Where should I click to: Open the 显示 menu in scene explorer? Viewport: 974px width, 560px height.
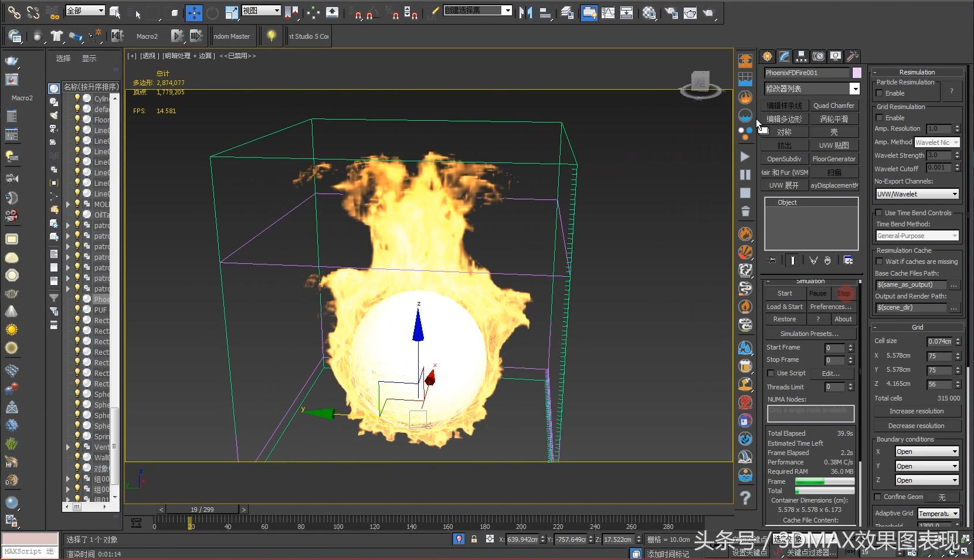[x=89, y=58]
